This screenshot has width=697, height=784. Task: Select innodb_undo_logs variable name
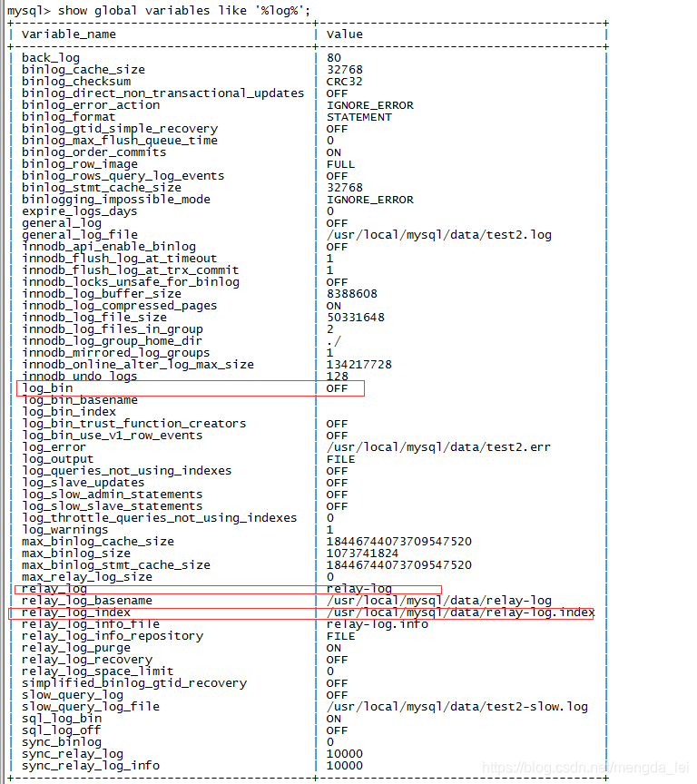pyautogui.click(x=80, y=377)
